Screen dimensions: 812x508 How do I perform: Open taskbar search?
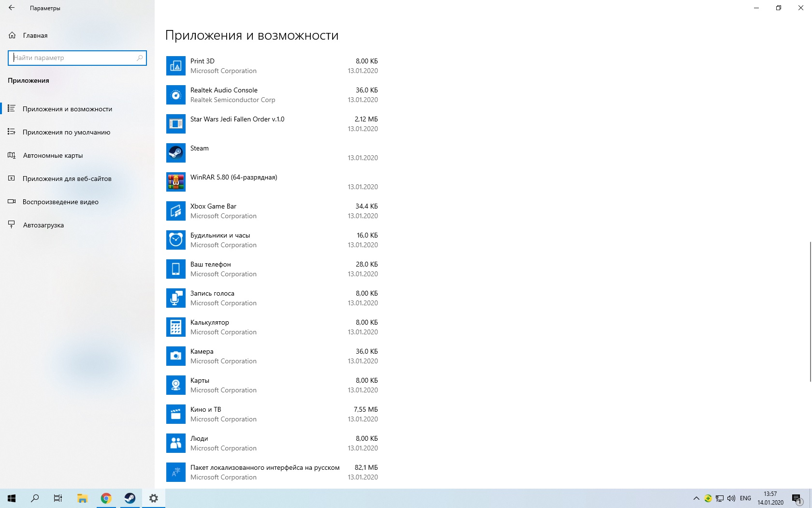35,498
